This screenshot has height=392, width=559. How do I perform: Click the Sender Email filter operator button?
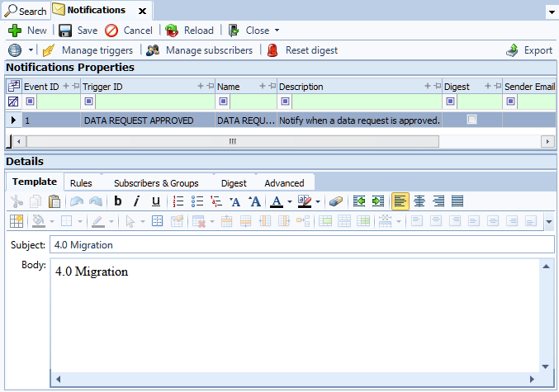(510, 102)
